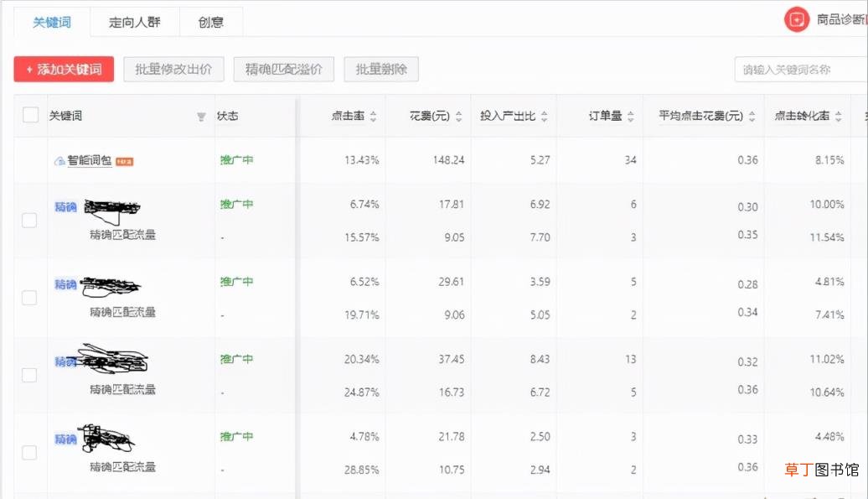Image resolution: width=868 pixels, height=499 pixels.
Task: Open the 智能词包 link
Action: pos(90,161)
